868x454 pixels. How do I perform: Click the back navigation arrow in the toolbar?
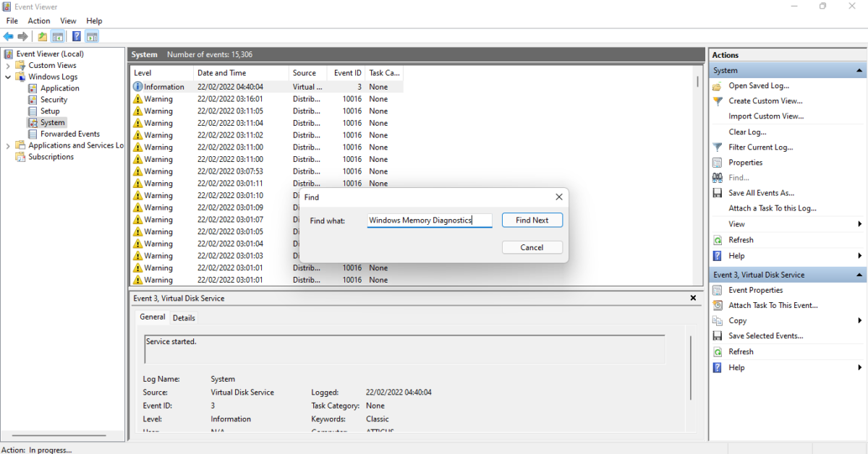(8, 36)
